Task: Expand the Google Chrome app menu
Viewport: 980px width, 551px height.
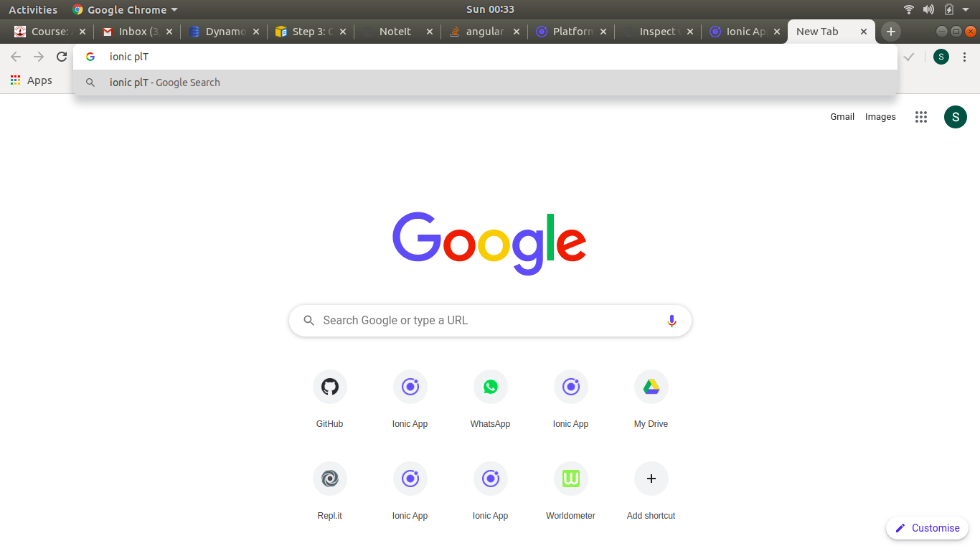Action: (x=125, y=9)
